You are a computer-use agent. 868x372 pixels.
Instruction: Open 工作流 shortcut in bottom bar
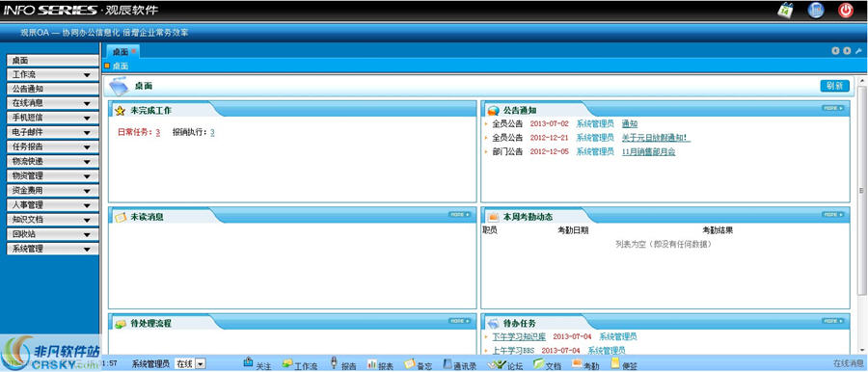pyautogui.click(x=300, y=365)
